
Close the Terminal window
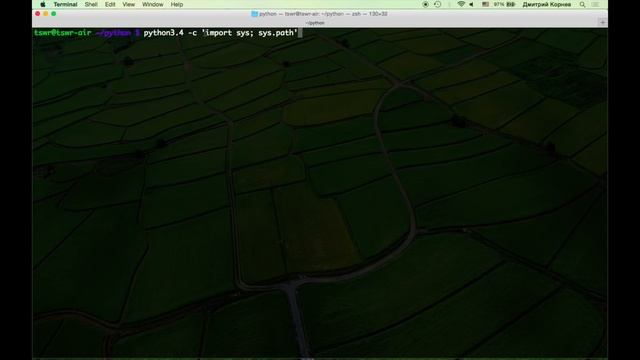38,14
